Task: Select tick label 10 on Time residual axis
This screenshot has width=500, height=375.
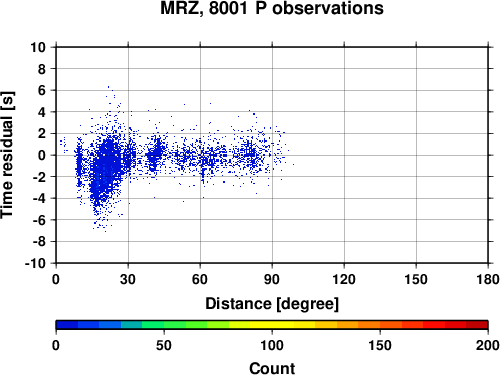Action: [38, 47]
